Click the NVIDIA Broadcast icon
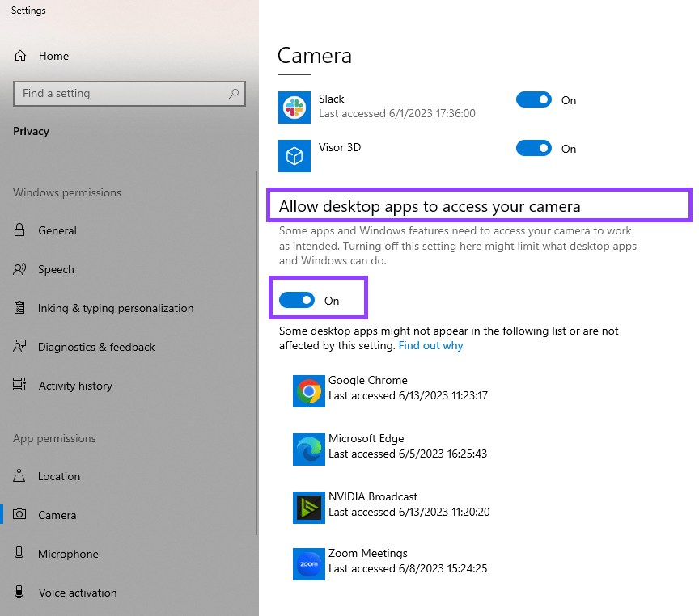 coord(308,508)
